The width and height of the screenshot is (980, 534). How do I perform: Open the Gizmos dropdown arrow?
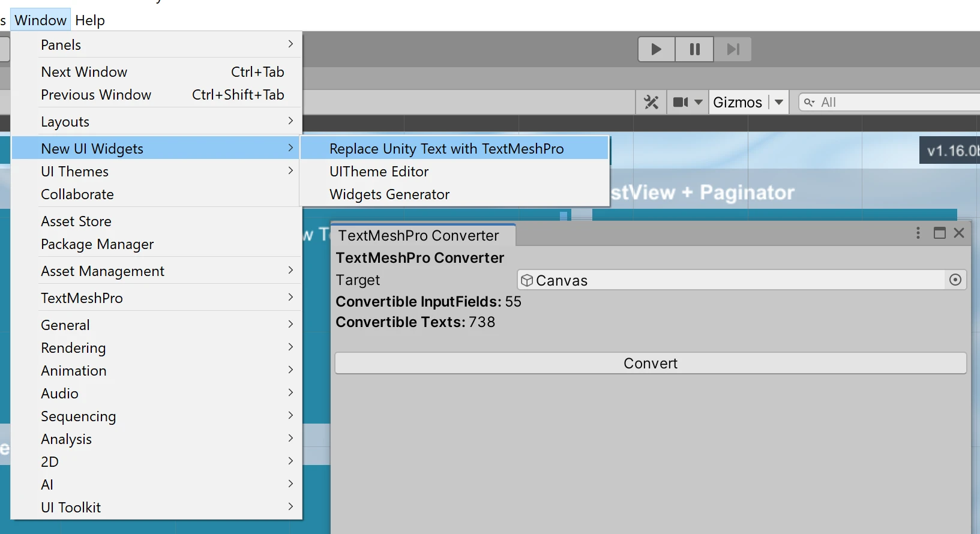[x=779, y=102]
